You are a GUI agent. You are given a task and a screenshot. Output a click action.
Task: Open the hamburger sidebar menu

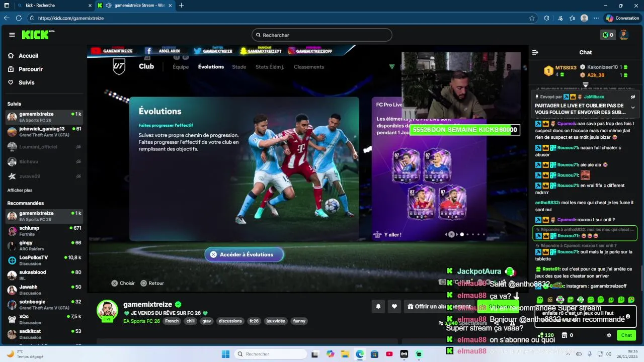pyautogui.click(x=12, y=35)
